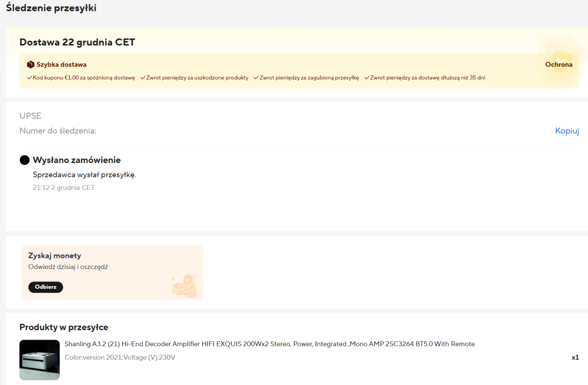Screen dimensions: 588x385
Task: Click the Ochrona label text
Action: coord(559,65)
